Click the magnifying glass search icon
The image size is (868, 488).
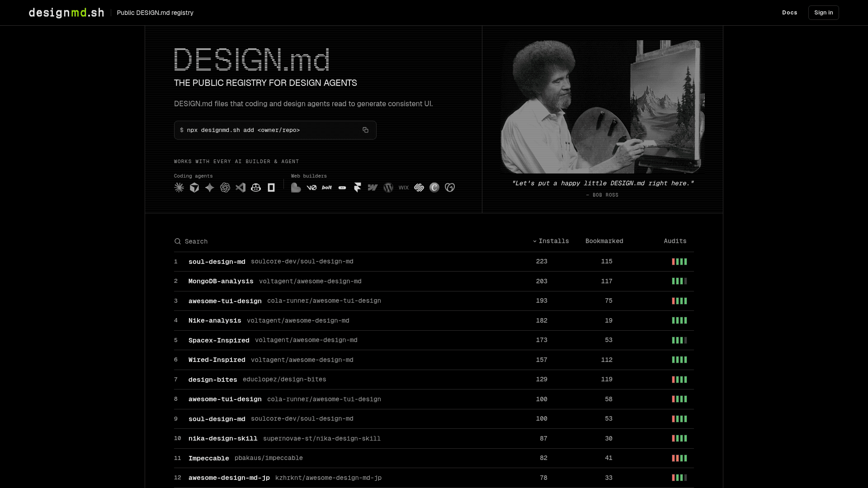tap(178, 241)
